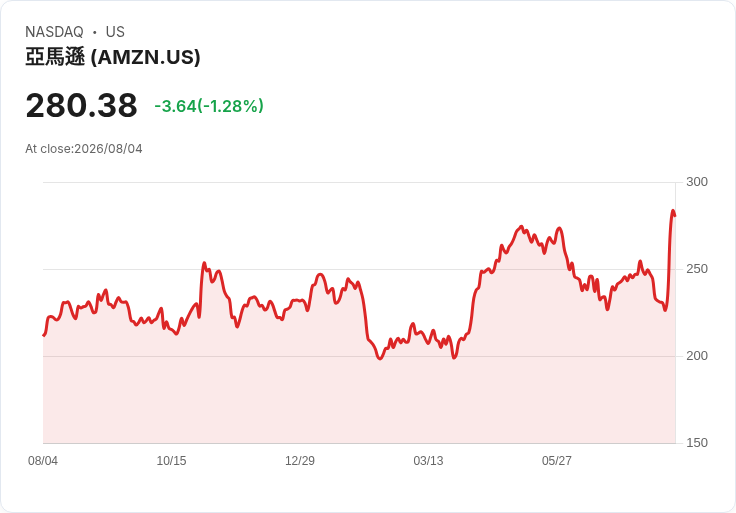The height and width of the screenshot is (513, 736).
Task: Click the US market label
Action: [x=115, y=32]
